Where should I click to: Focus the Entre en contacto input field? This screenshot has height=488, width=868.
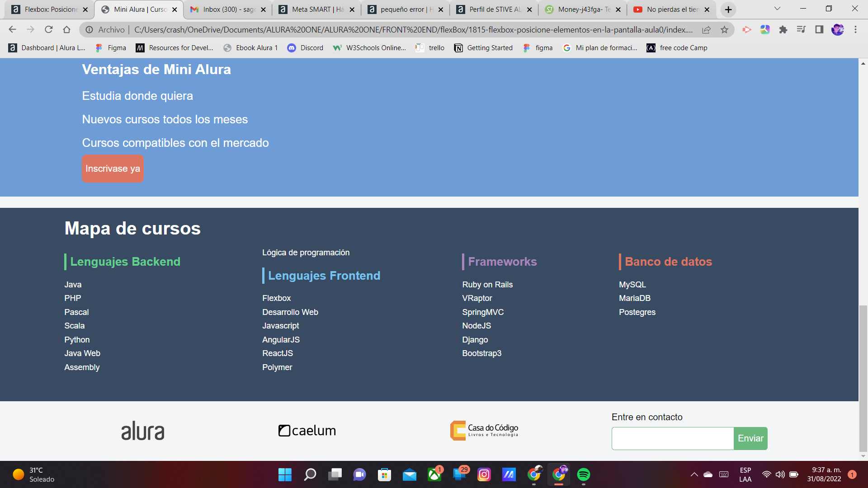[x=673, y=438]
